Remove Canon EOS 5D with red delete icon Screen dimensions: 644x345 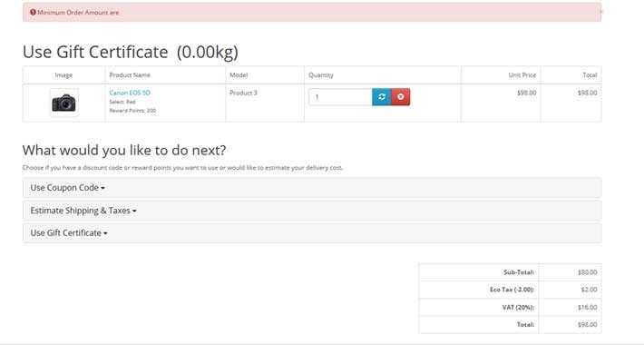tap(400, 97)
